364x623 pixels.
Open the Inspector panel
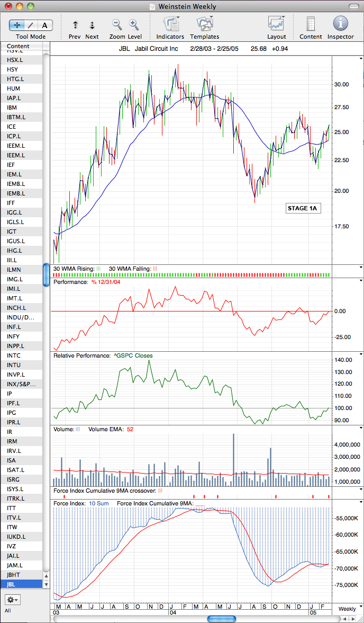(x=340, y=24)
